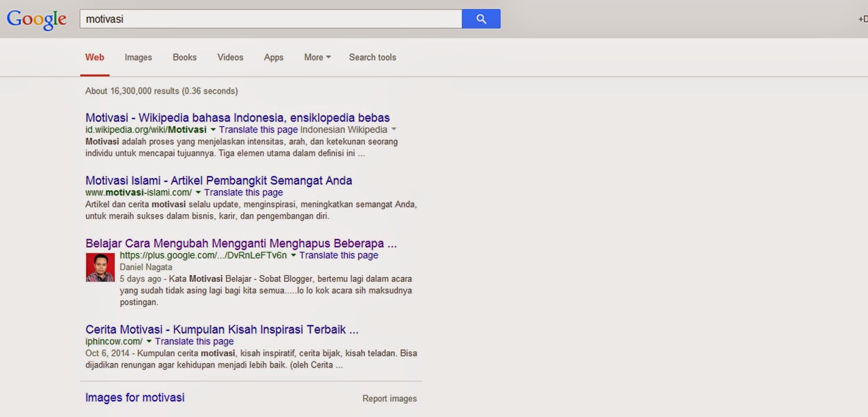Translate the Motivasi Islami result page
The width and height of the screenshot is (868, 417).
tap(244, 193)
